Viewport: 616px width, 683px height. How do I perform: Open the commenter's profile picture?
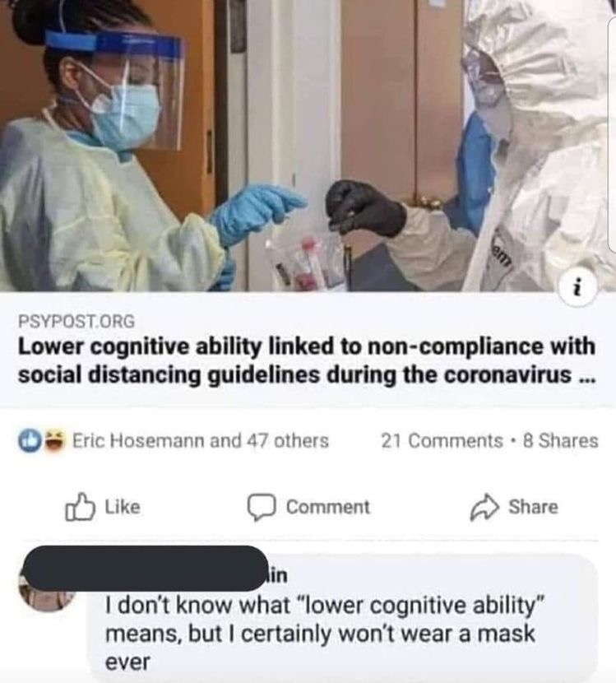click(46, 595)
